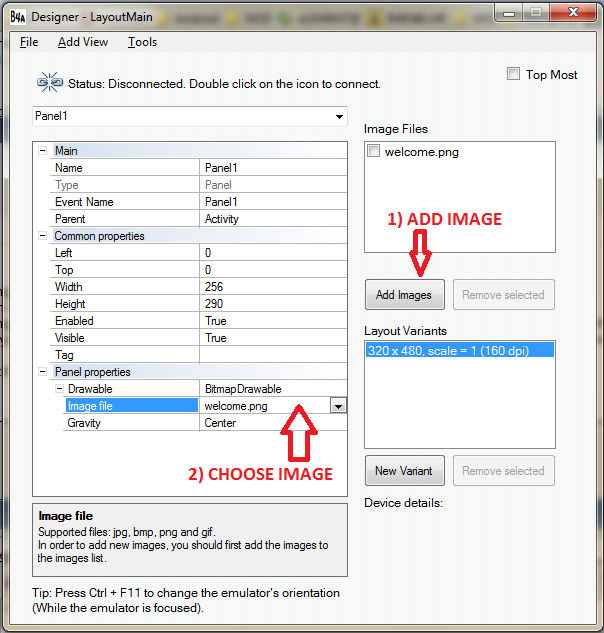Viewport: 604px width, 633px height.
Task: Click the Parent value Activity
Action: (x=273, y=218)
